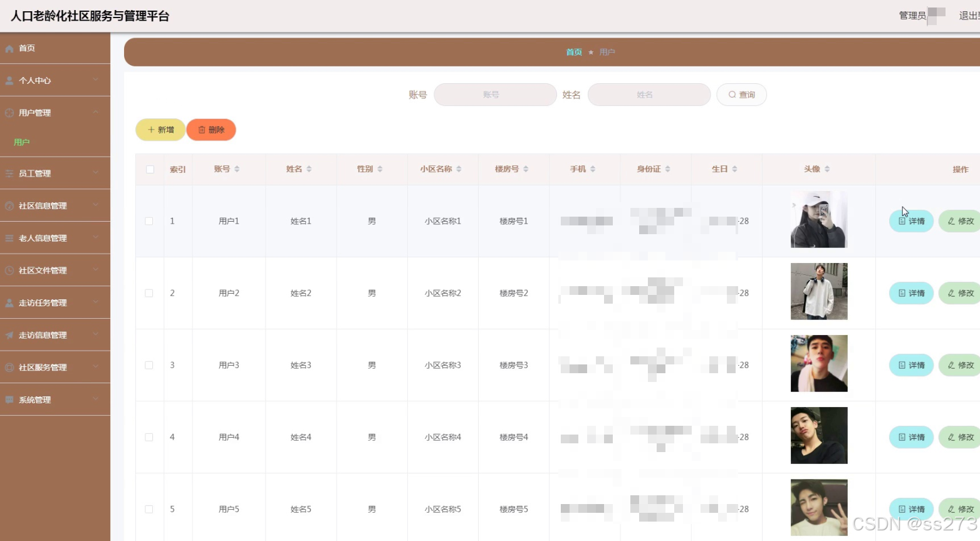Image resolution: width=980 pixels, height=541 pixels.
Task: Open 详情 for 用户3 row
Action: click(x=912, y=365)
